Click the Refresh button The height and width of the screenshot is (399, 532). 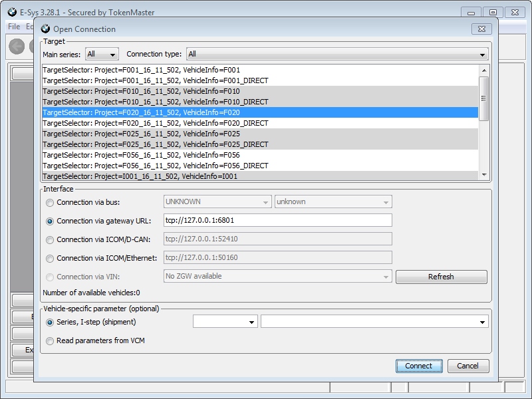pyautogui.click(x=442, y=276)
